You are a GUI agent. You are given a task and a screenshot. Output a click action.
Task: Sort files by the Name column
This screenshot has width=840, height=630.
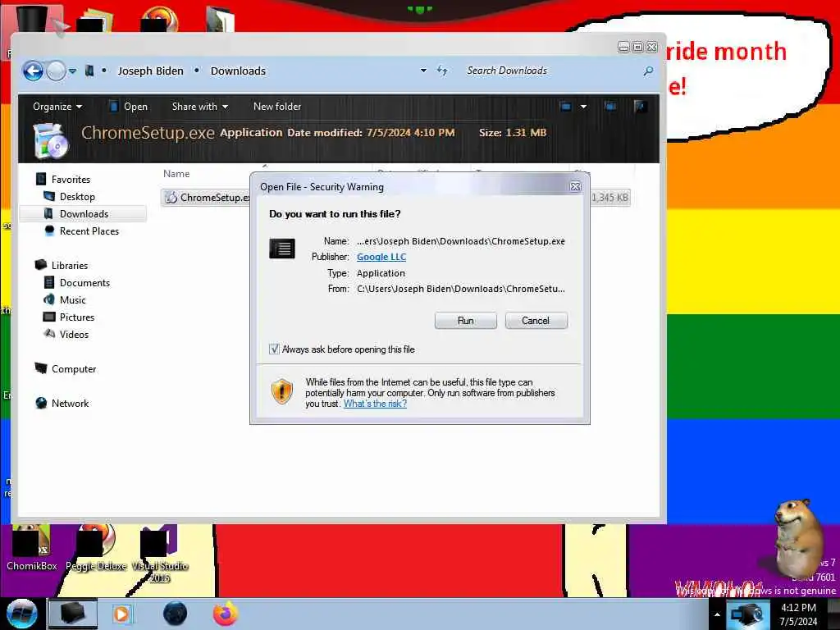[176, 174]
